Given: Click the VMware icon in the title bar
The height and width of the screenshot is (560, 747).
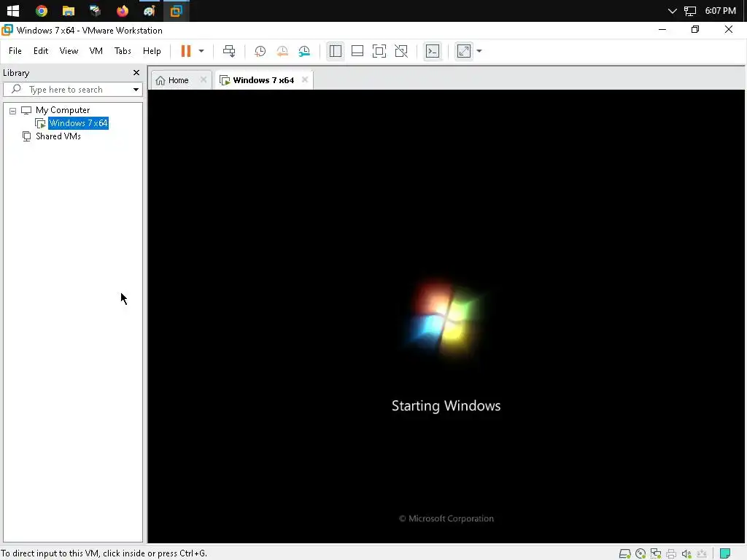Looking at the screenshot, I should [7, 30].
